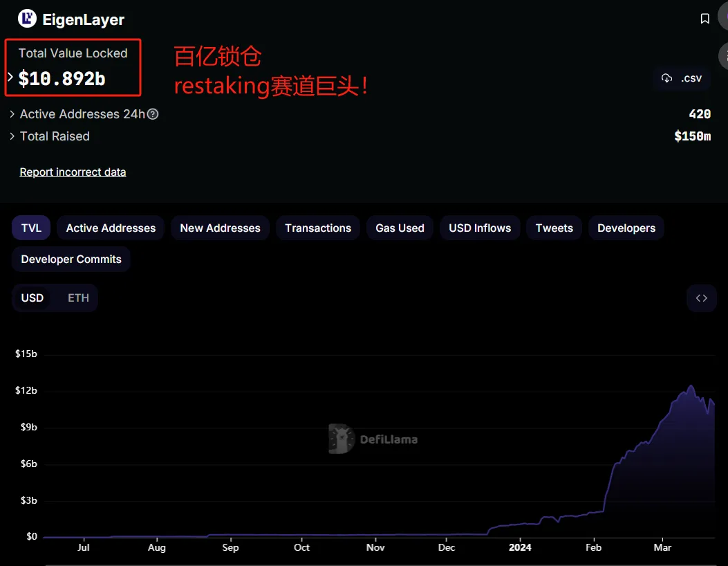Click the $150m total raised value

692,136
